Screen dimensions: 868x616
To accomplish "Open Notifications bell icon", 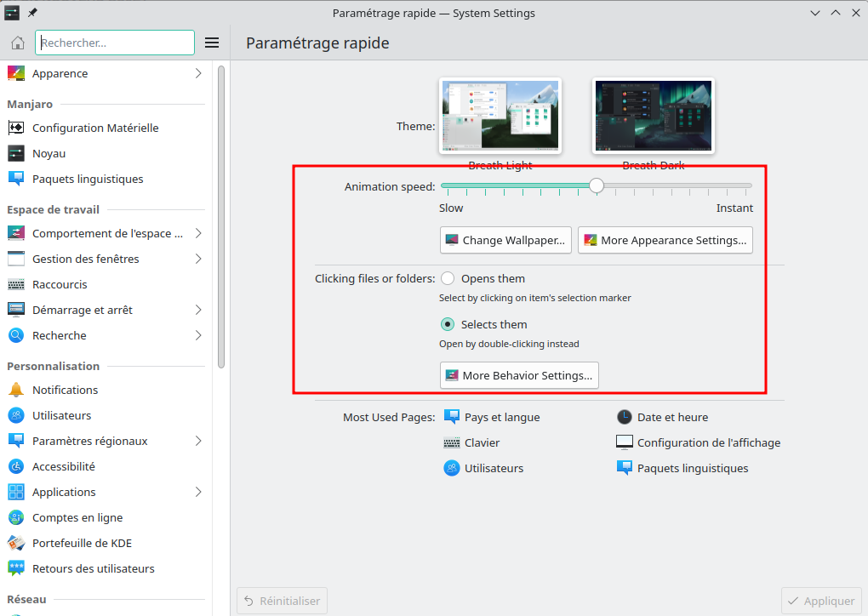I will (x=16, y=390).
